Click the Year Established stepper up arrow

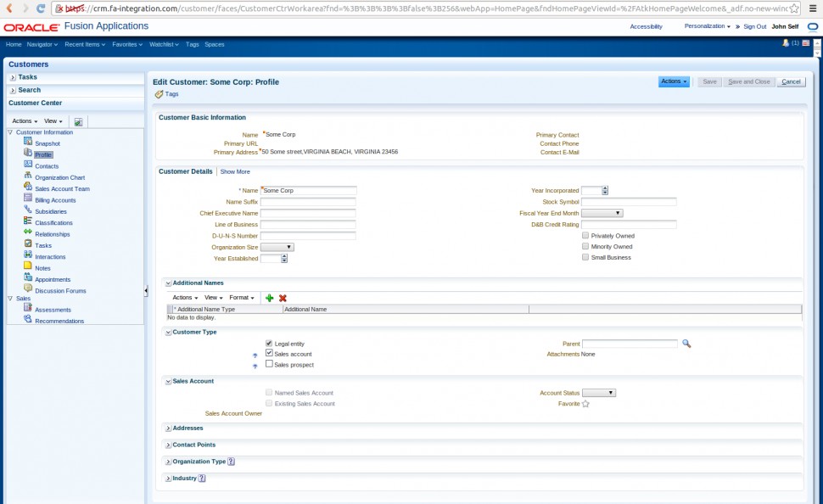(x=283, y=256)
